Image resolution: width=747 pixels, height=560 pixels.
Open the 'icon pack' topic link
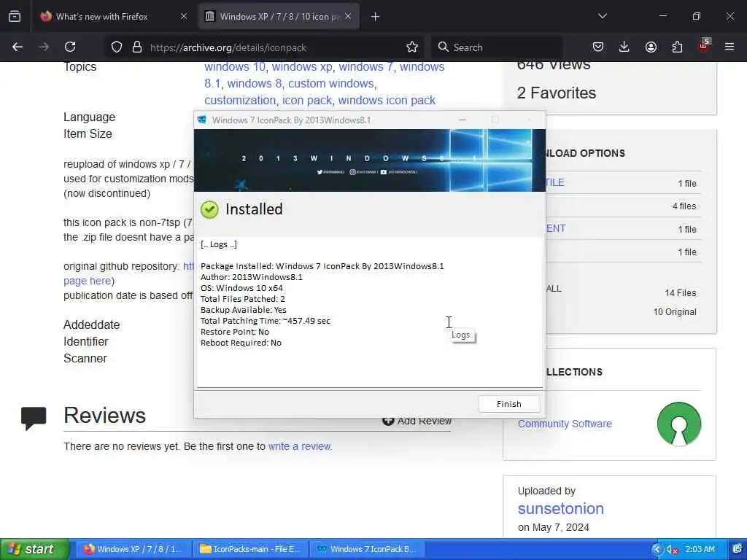click(x=307, y=100)
